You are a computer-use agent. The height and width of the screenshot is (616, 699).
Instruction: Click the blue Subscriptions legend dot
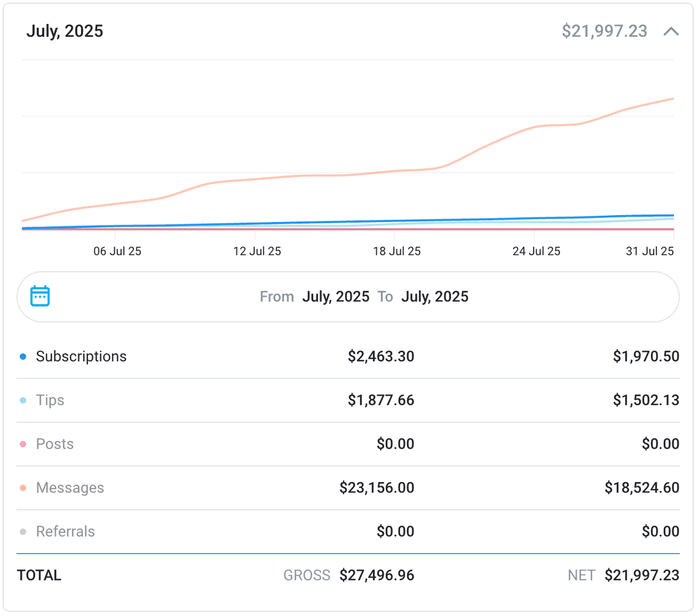point(22,355)
